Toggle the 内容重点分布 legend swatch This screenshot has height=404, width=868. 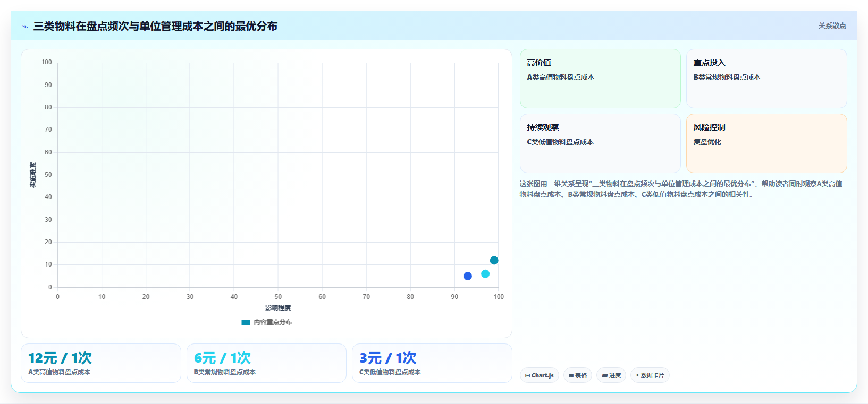point(246,322)
